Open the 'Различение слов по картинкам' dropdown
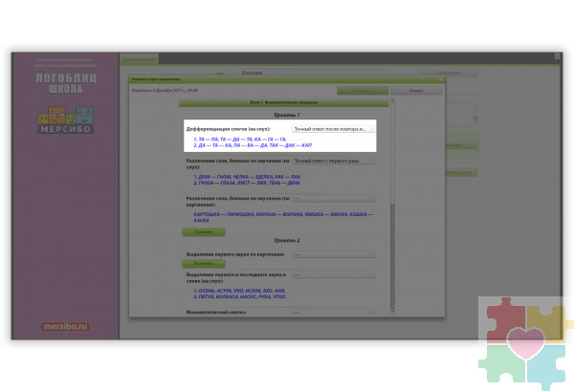This screenshot has width=574, height=392. click(x=332, y=199)
